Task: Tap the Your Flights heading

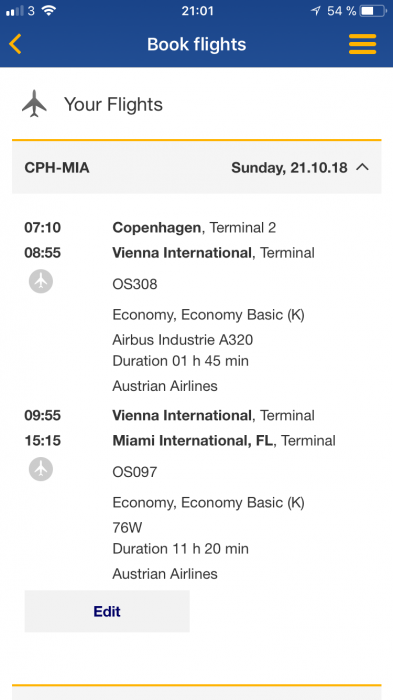Action: click(x=113, y=104)
